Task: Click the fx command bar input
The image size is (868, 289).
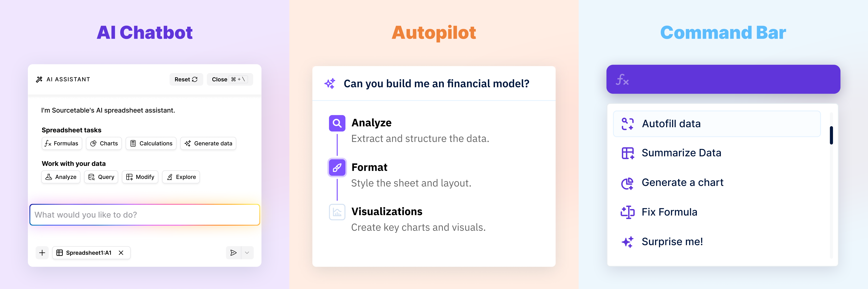Action: click(723, 79)
